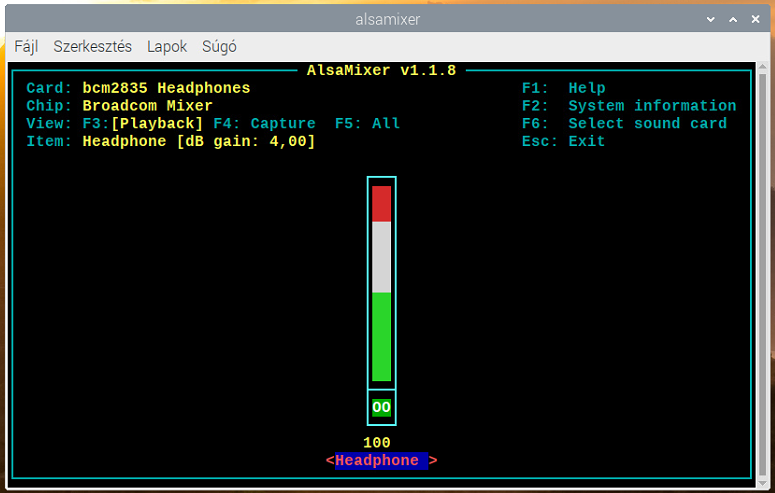775x493 pixels.
Task: Switch to F5 All view
Action: 367,123
